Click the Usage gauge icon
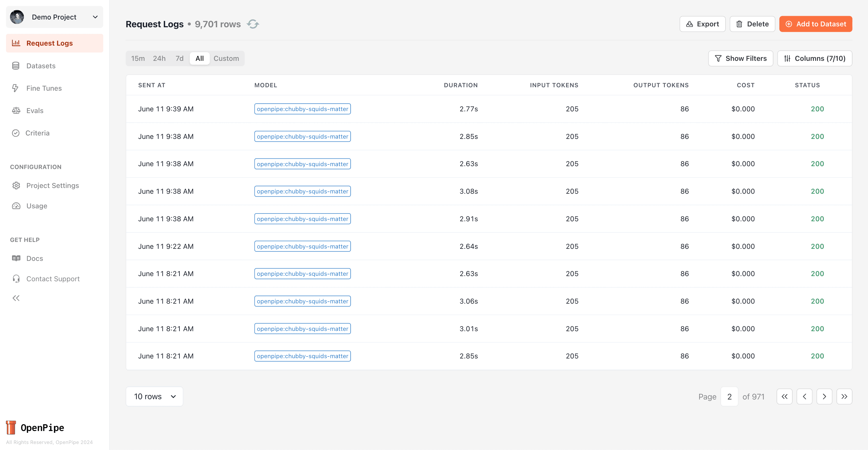Viewport: 868px width, 450px height. [16, 206]
